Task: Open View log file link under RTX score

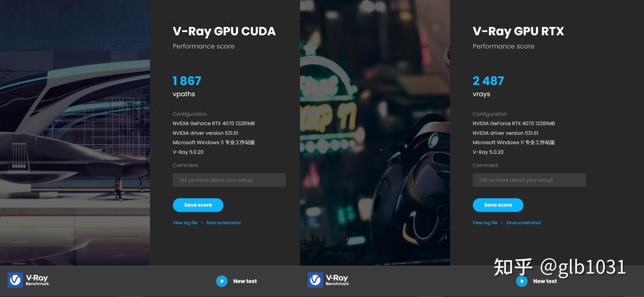Action: (x=485, y=223)
